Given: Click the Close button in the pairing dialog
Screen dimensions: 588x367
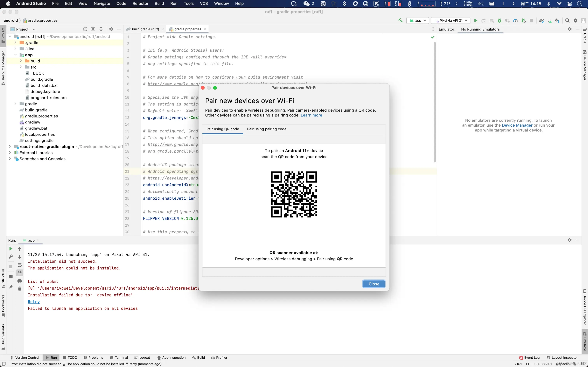Looking at the screenshot, I should (374, 284).
